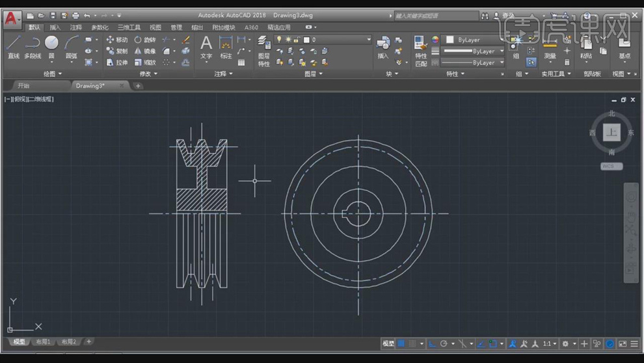Activate the Move (移动) command
This screenshot has width=644, height=363.
point(117,40)
